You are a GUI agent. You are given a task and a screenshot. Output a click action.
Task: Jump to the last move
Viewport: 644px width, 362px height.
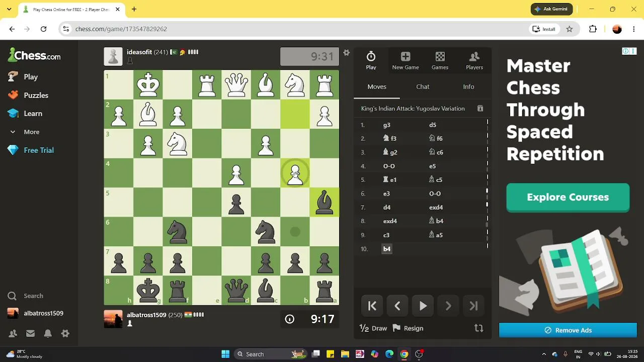pos(473,306)
